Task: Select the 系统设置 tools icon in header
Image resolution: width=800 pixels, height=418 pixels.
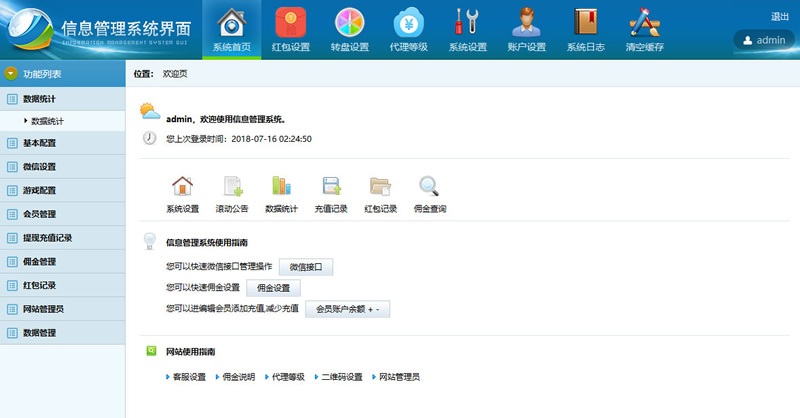Action: click(467, 22)
